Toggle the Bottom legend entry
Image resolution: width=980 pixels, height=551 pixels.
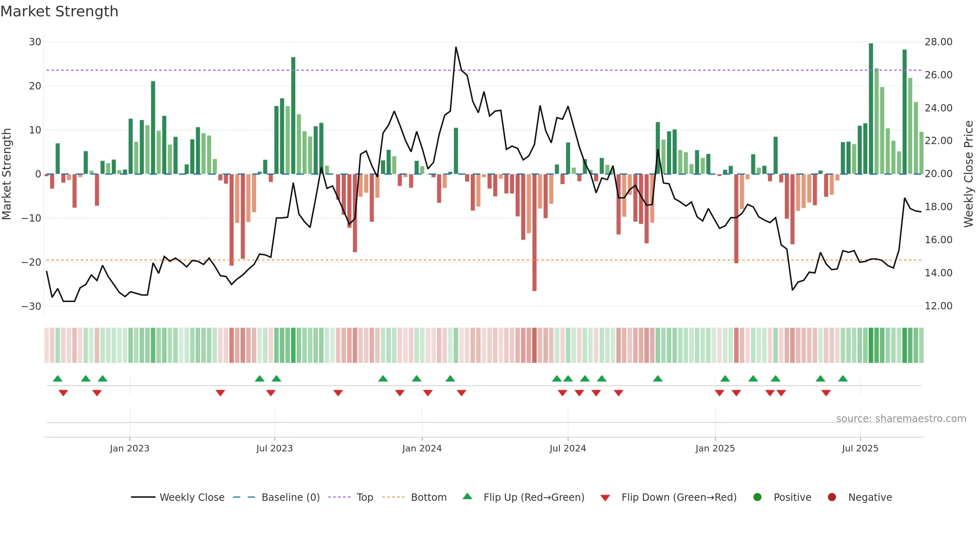[414, 497]
